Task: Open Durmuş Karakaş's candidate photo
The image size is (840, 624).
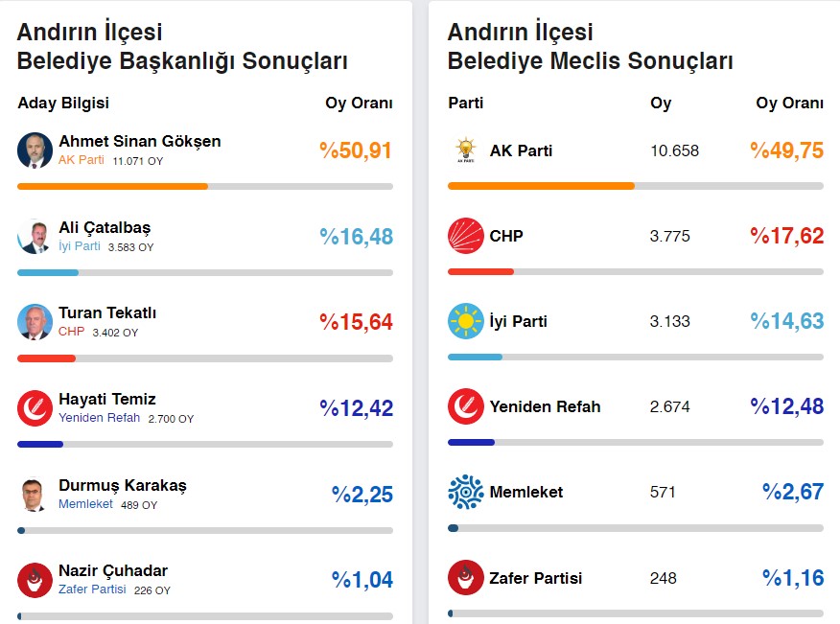Action: (x=35, y=495)
